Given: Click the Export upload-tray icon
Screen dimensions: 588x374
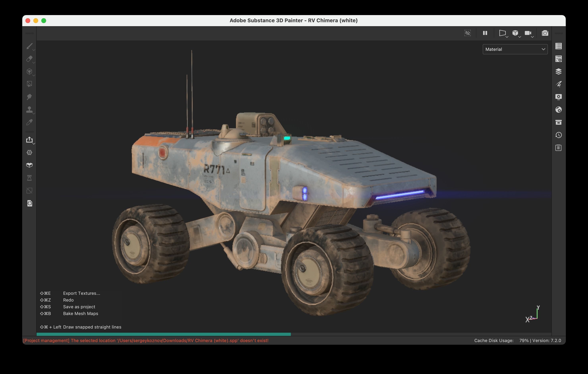Looking at the screenshot, I should (29, 140).
